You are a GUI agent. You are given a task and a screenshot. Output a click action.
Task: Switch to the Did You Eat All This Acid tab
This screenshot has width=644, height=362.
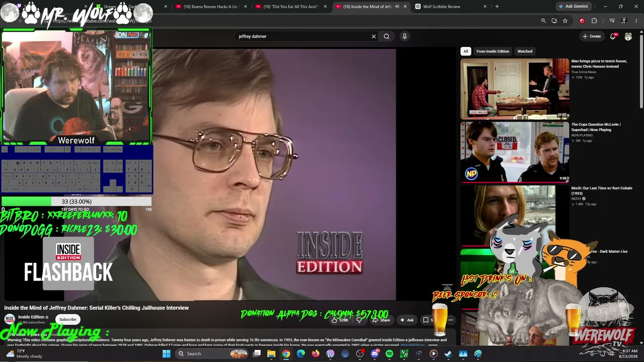point(291,7)
